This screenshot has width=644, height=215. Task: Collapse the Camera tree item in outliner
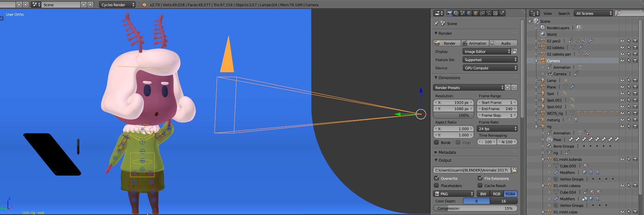pos(536,60)
